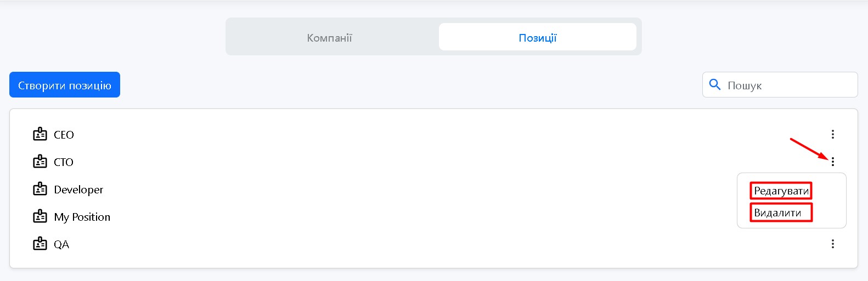Image resolution: width=868 pixels, height=281 pixels.
Task: Click the QA position badge icon
Action: tap(40, 244)
